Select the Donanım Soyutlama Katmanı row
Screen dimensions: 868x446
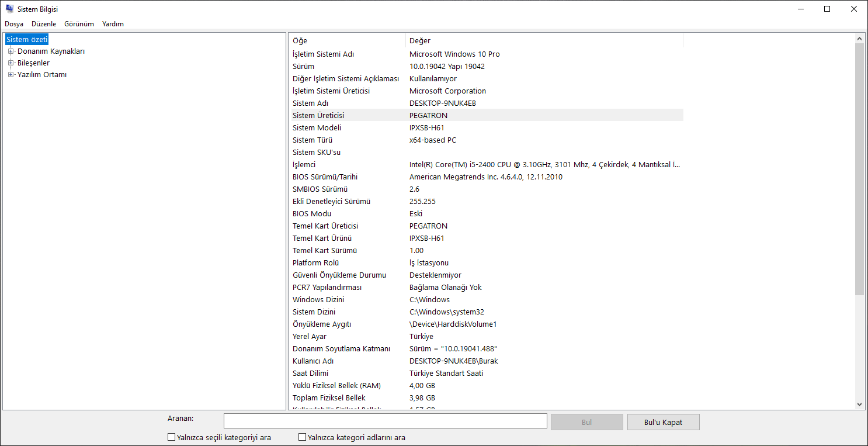[487, 348]
